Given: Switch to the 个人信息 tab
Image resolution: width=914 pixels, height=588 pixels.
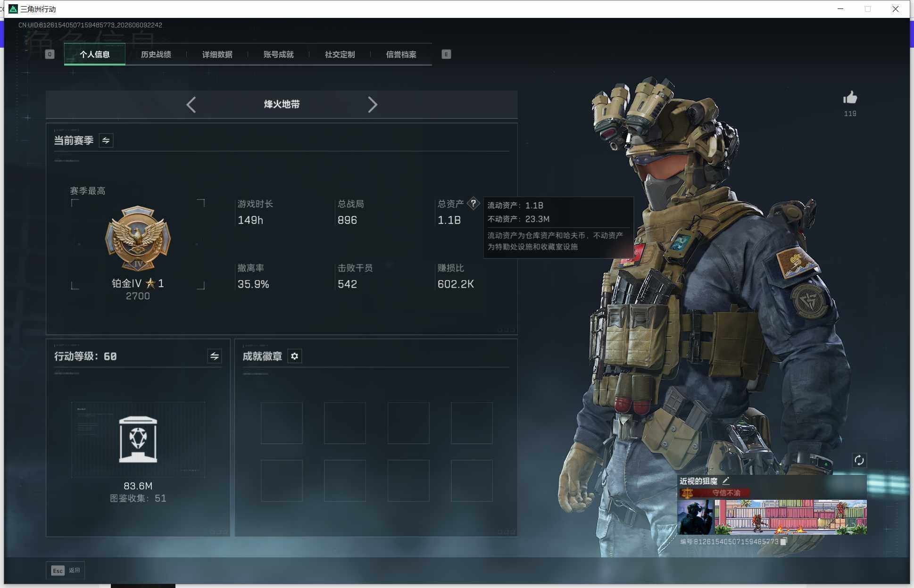Looking at the screenshot, I should 95,54.
